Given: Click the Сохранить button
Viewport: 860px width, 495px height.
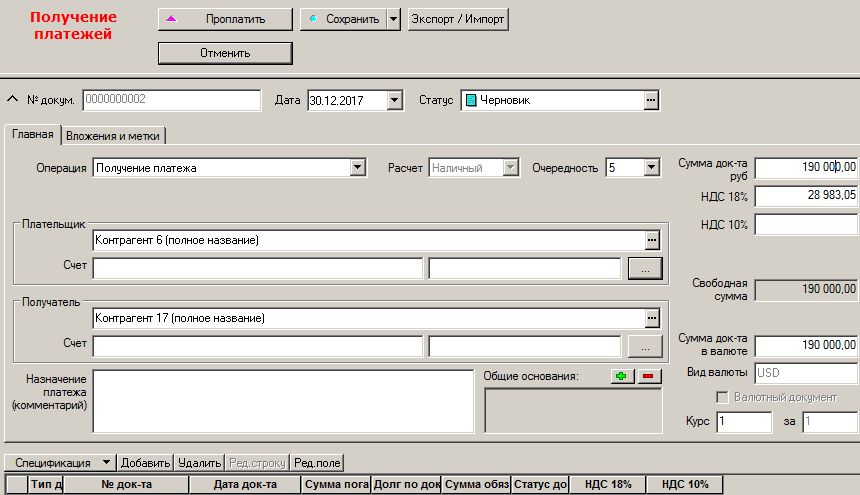Looking at the screenshot, I should [x=343, y=19].
